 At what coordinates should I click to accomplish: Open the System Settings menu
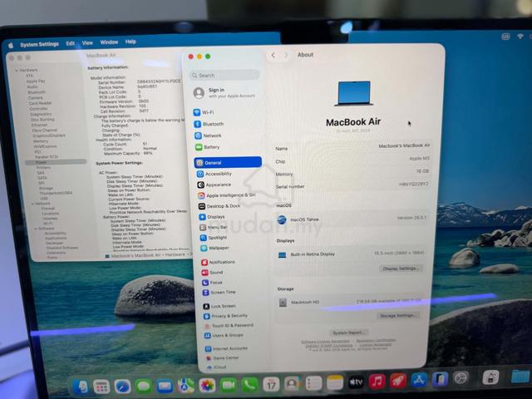pos(39,44)
